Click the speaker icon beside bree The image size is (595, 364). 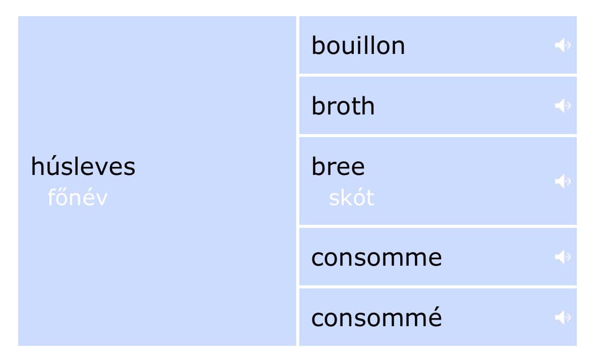pos(562,181)
